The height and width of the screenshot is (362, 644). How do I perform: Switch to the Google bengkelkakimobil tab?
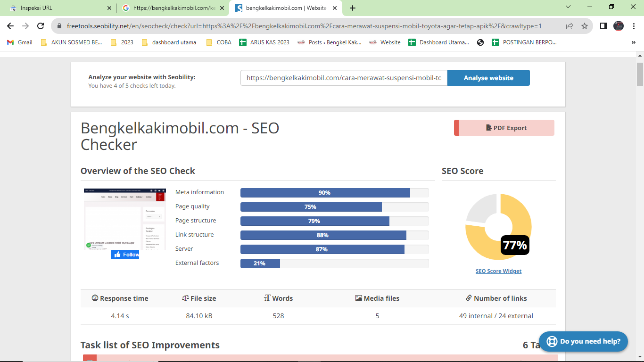coord(173,8)
